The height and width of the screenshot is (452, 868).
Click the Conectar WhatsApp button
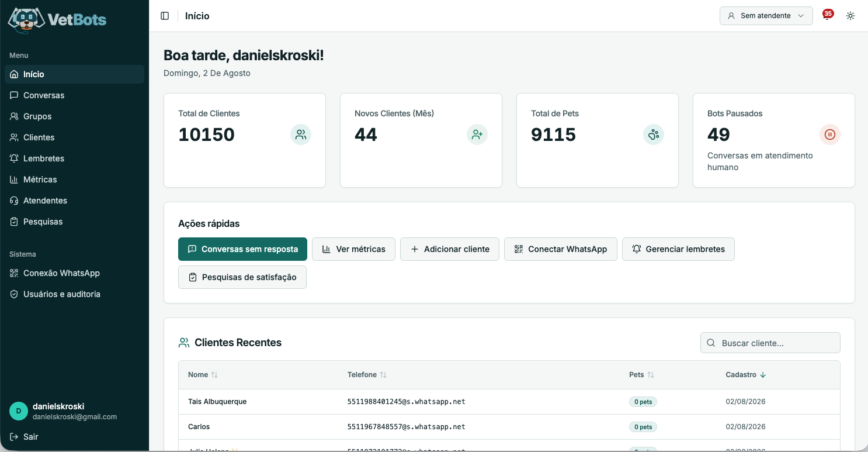[x=561, y=249]
